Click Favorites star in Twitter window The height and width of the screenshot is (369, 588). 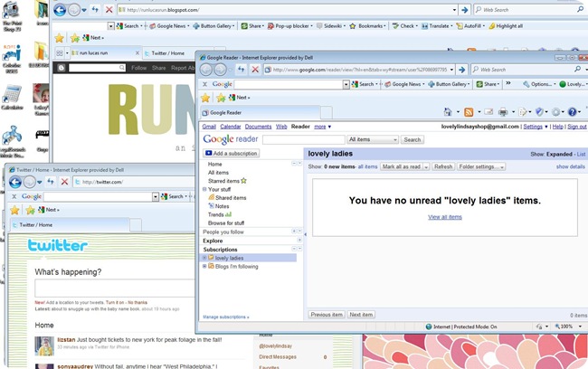(x=14, y=210)
